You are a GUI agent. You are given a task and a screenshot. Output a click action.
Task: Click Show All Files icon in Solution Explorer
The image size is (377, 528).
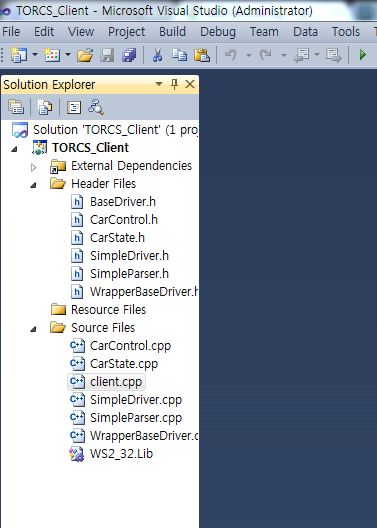click(x=44, y=107)
